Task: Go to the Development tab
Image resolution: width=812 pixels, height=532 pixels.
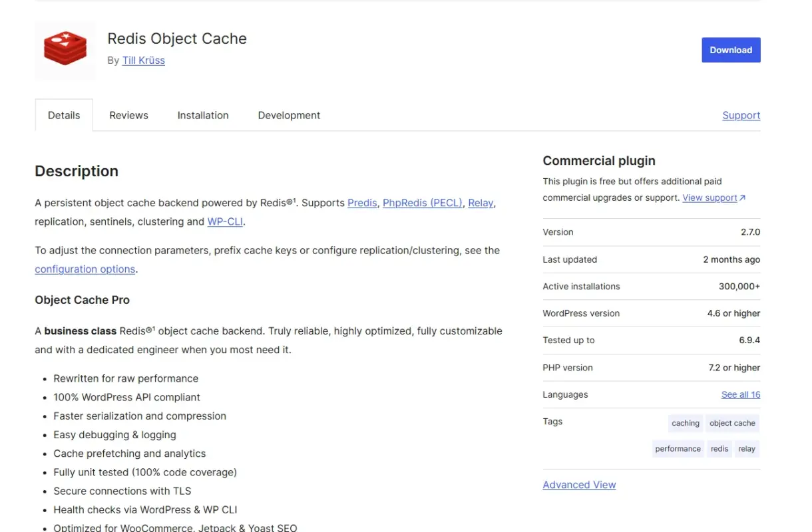Action: point(289,115)
